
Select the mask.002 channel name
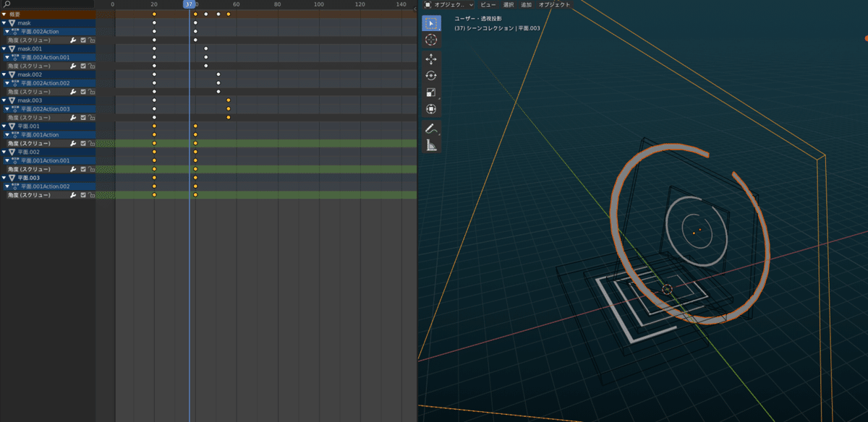(x=30, y=74)
